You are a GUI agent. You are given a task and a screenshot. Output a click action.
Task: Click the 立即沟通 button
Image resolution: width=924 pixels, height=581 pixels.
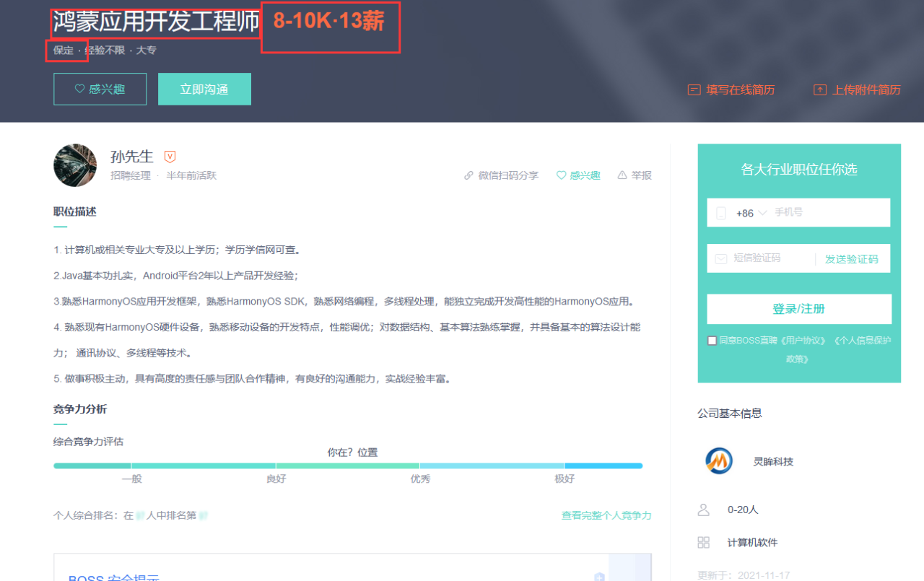(204, 89)
